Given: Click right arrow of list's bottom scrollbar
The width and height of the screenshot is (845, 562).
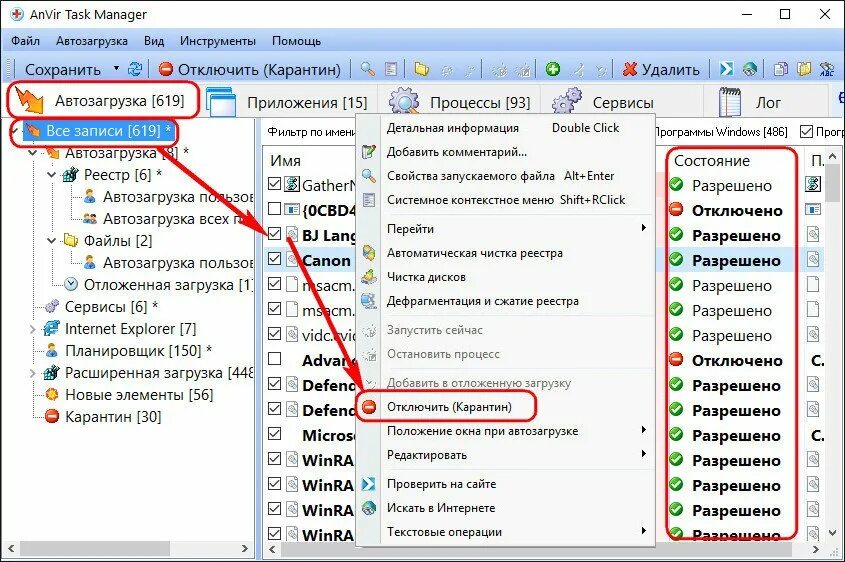Looking at the screenshot, I should [816, 550].
